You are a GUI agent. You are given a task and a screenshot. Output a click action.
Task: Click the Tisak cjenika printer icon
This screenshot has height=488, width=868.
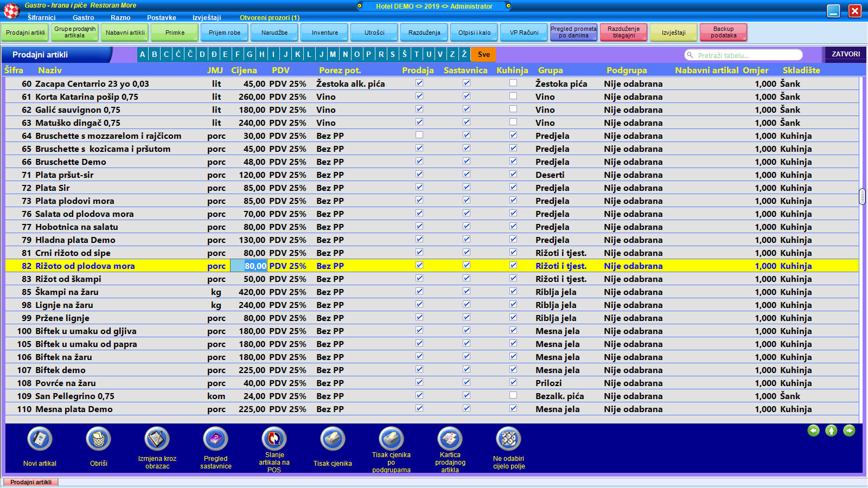[333, 439]
